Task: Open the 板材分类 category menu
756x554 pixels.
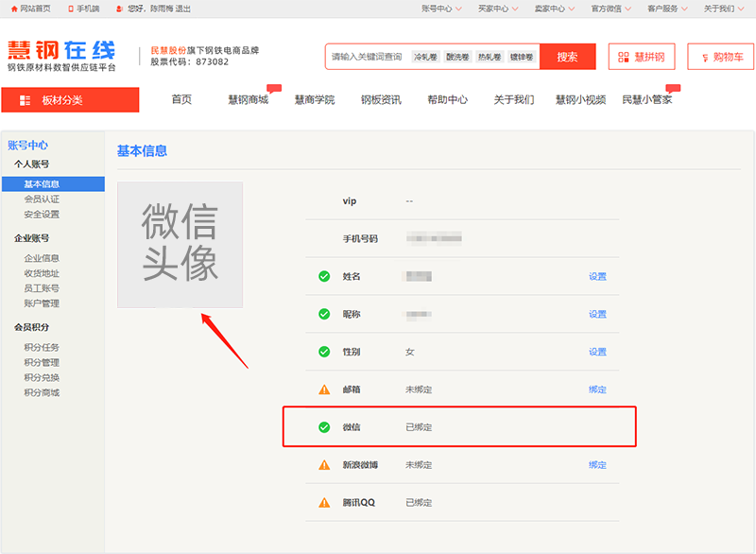Action: click(70, 100)
